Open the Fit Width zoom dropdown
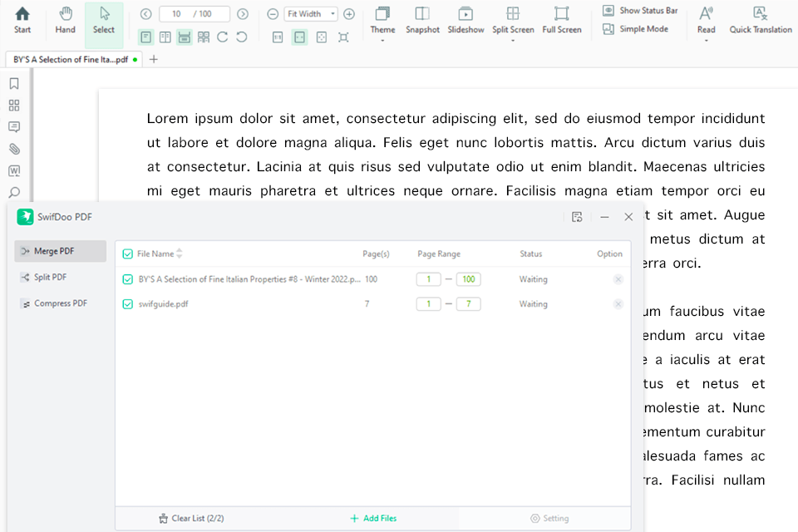798x532 pixels. point(332,14)
